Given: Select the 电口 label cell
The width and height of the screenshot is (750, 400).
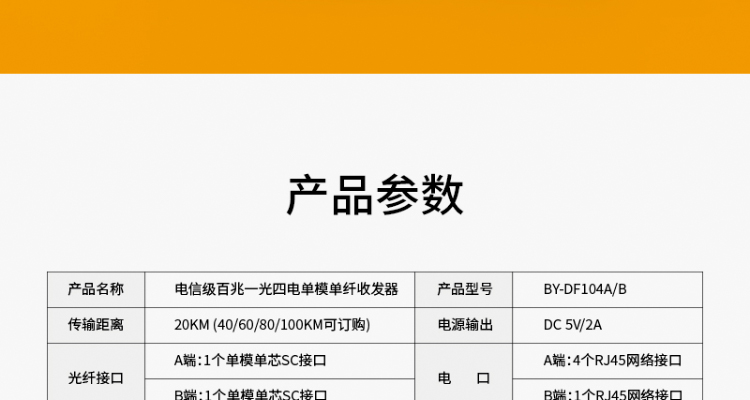Looking at the screenshot, I should coord(465,378).
